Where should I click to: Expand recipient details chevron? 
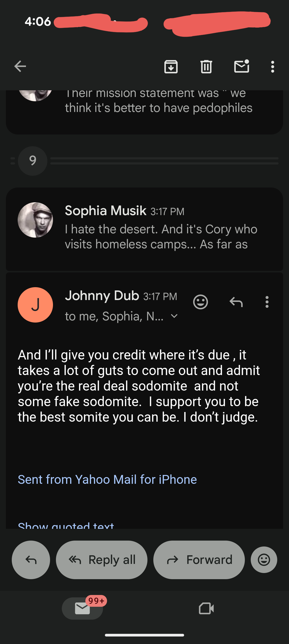[174, 316]
